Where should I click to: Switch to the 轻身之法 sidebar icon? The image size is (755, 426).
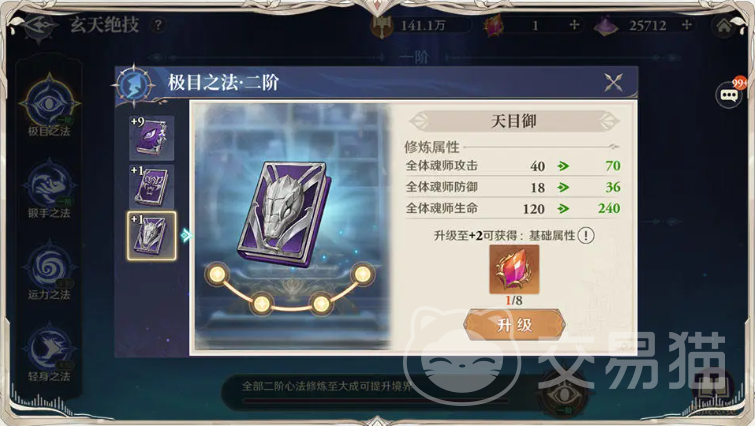click(49, 352)
